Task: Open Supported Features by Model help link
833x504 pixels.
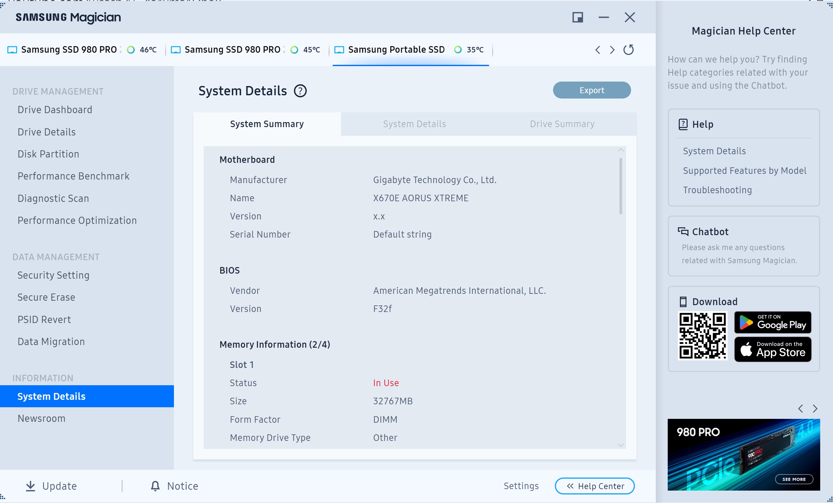Action: click(745, 171)
